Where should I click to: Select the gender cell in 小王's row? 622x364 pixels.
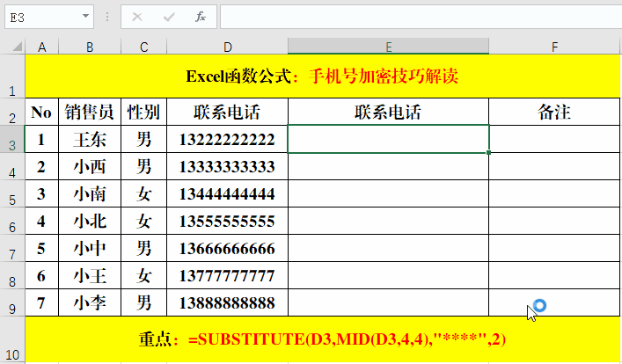tap(144, 275)
